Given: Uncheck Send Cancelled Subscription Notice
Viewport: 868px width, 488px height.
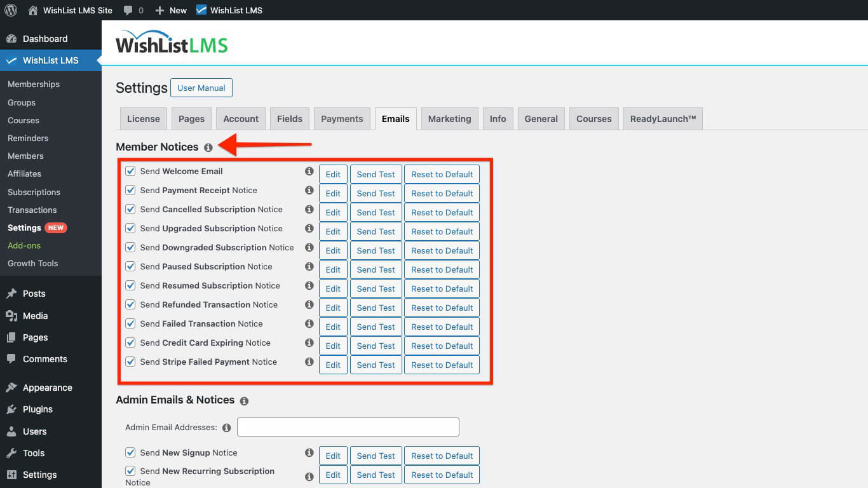Looking at the screenshot, I should tap(130, 209).
